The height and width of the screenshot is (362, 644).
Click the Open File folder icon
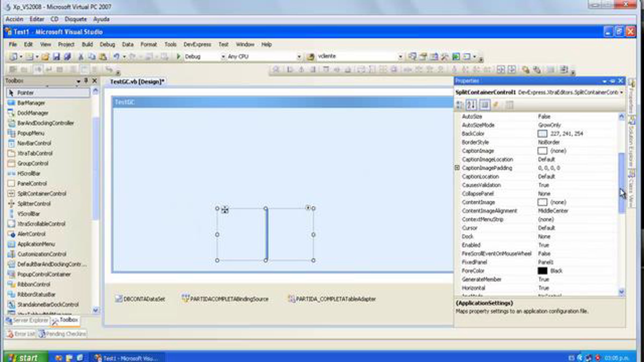45,57
